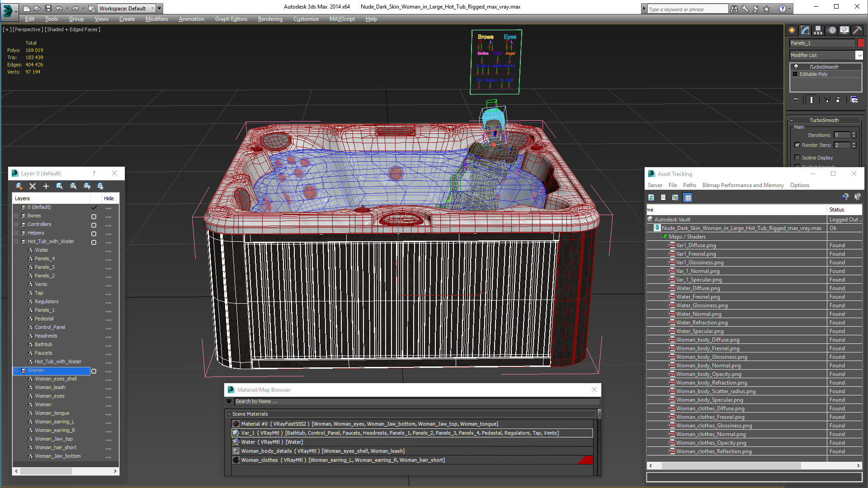Click the Subscription Center key icon
Screen dimensions: 868x488
coord(745,9)
